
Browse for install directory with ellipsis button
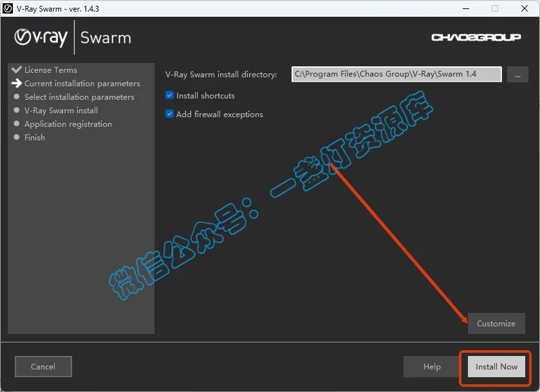[517, 75]
